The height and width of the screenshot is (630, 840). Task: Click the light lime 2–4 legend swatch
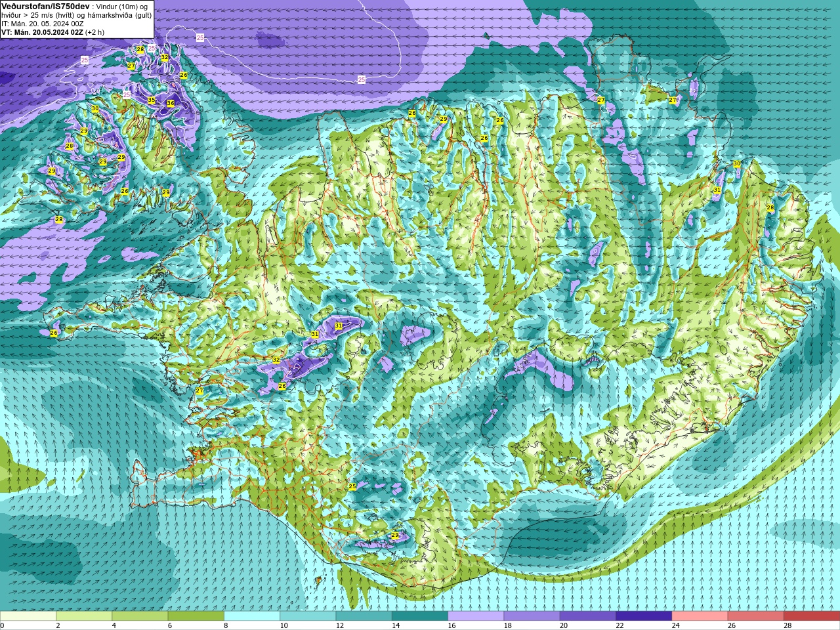(84, 616)
